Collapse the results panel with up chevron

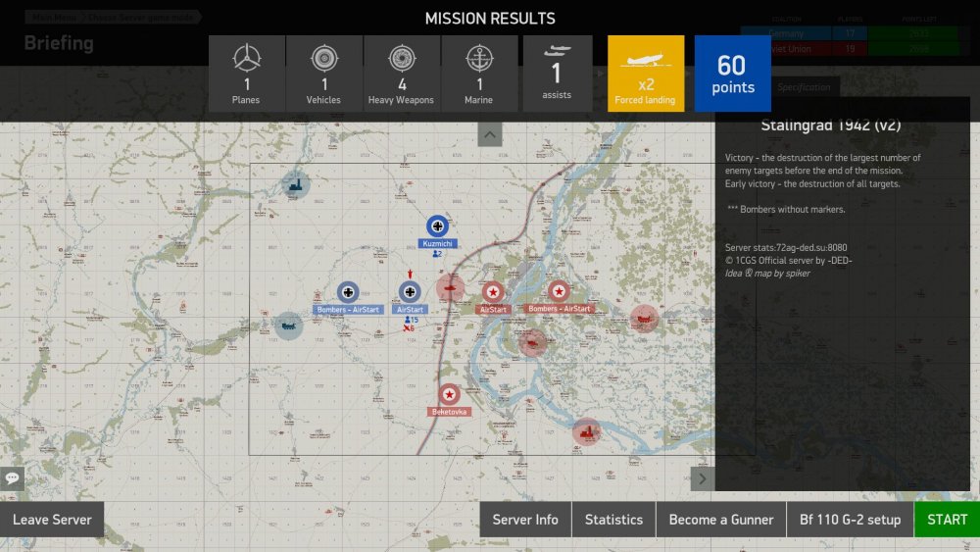click(x=489, y=134)
